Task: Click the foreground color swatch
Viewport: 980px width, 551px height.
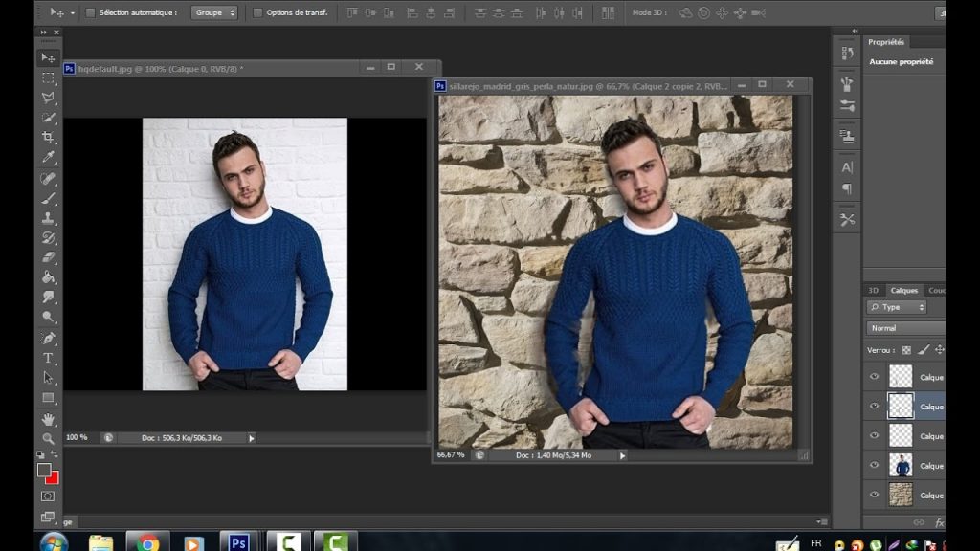Action: 44,470
